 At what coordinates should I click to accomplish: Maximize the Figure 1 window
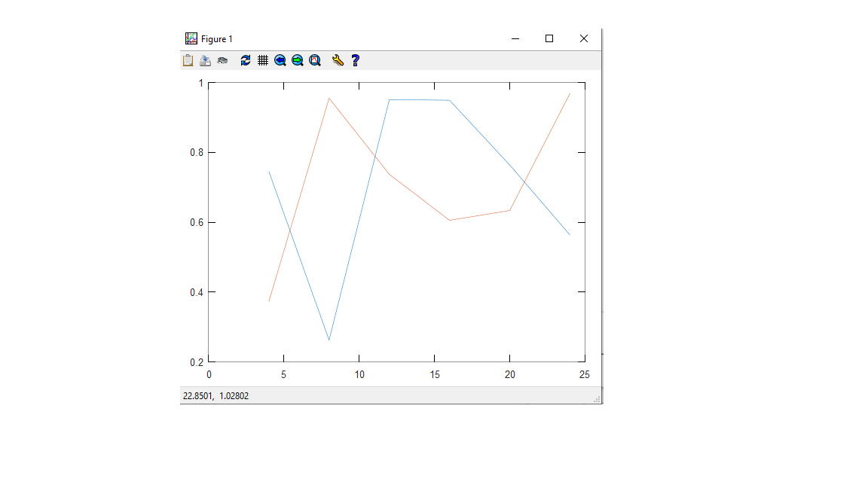[549, 38]
